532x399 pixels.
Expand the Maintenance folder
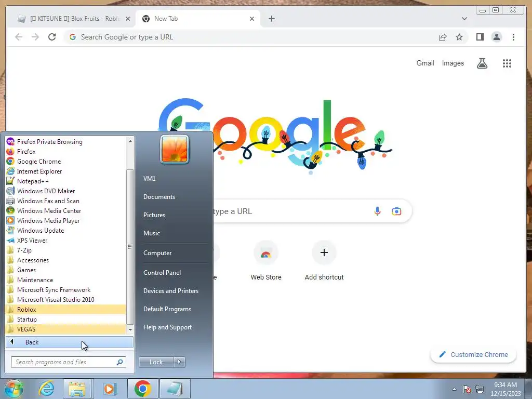[65, 280]
